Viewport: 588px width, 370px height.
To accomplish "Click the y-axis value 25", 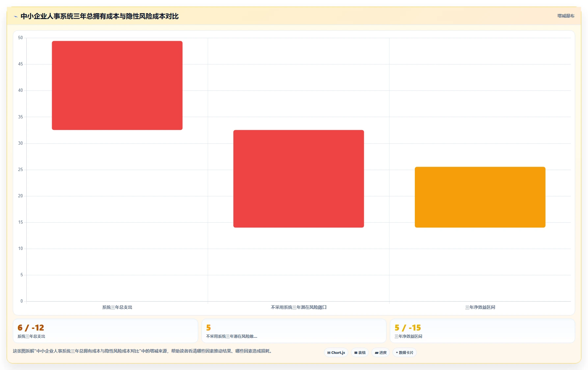I will tap(20, 170).
